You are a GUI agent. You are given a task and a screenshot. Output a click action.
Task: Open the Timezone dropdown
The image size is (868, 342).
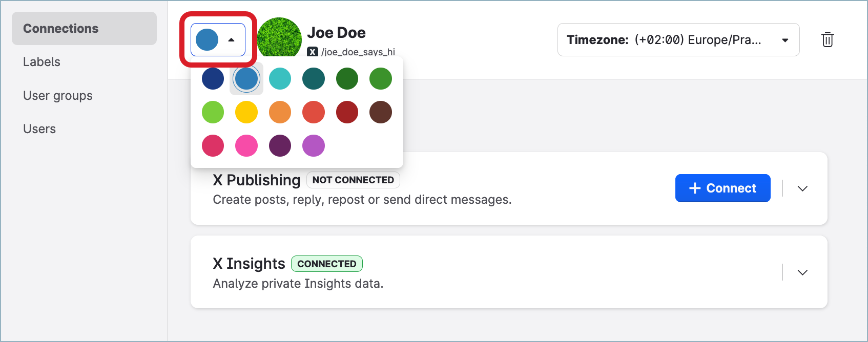678,39
